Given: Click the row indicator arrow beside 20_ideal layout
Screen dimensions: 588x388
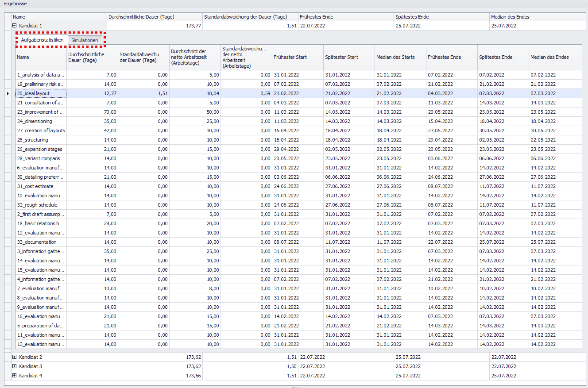Looking at the screenshot, I should tap(7, 93).
